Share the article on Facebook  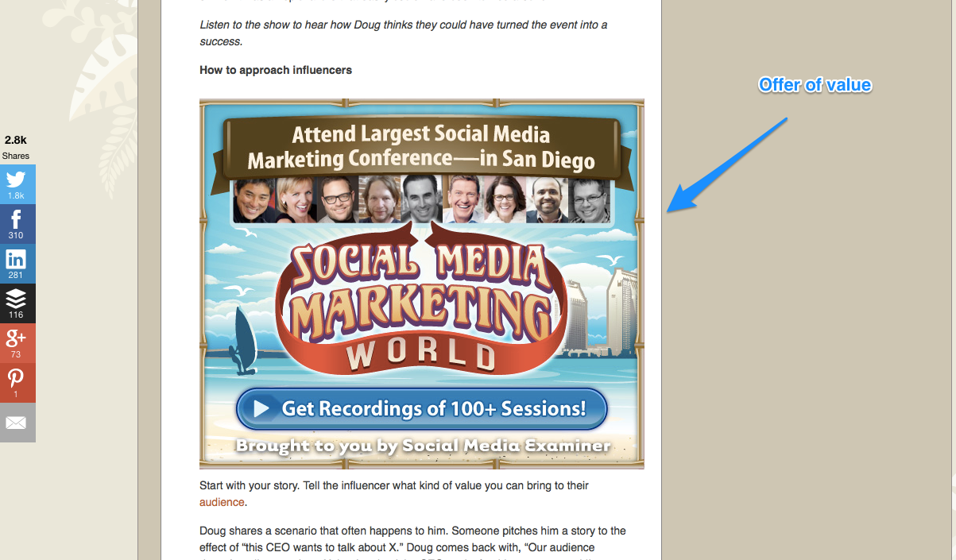(17, 224)
